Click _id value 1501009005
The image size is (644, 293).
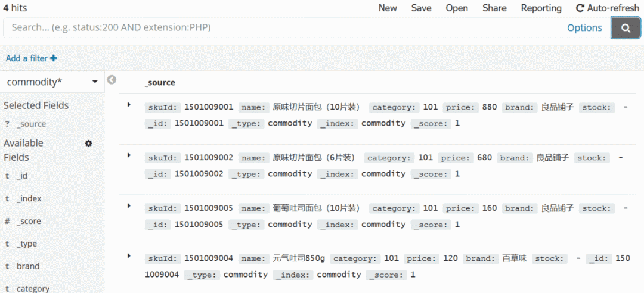click(x=199, y=225)
